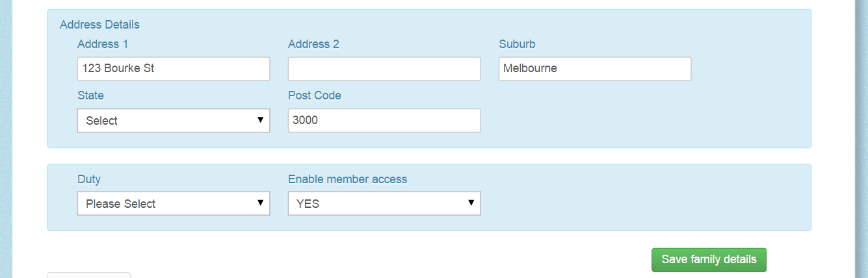Viewport: 868px width, 278px height.
Task: Focus the empty Address 2 text box
Action: pyautogui.click(x=384, y=69)
